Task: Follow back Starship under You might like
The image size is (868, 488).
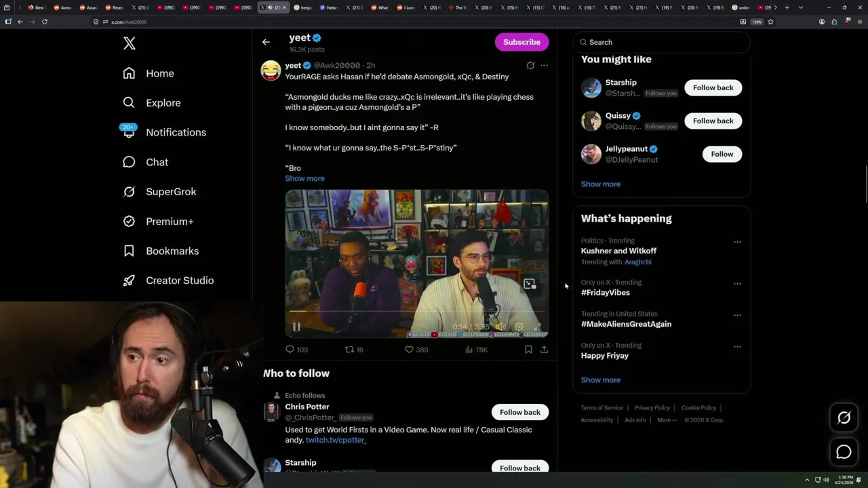Action: click(713, 87)
